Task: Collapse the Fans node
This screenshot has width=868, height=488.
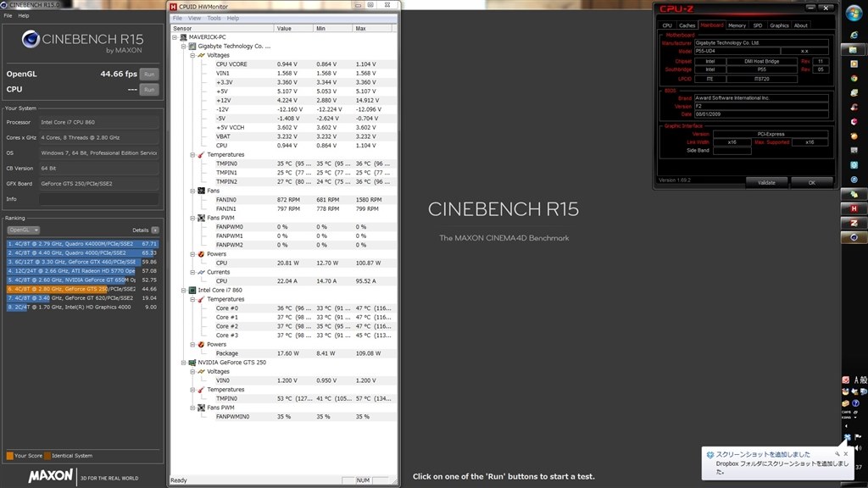Action: tap(192, 191)
